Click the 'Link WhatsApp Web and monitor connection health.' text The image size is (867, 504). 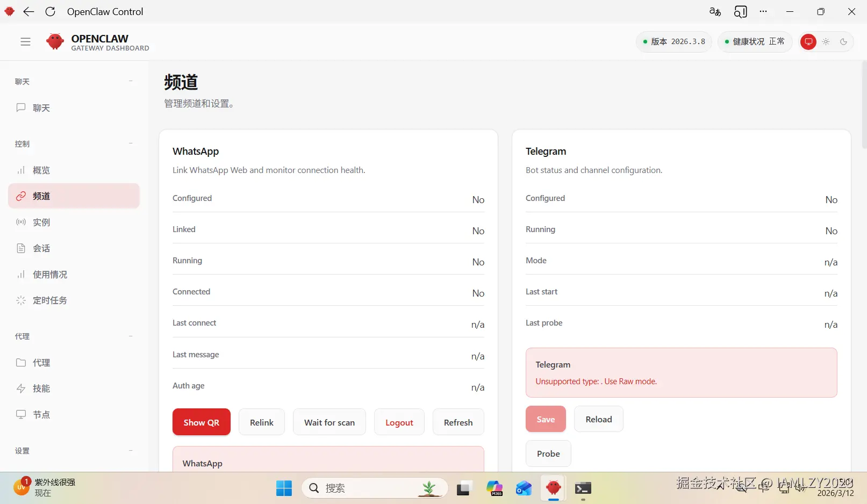(x=269, y=170)
